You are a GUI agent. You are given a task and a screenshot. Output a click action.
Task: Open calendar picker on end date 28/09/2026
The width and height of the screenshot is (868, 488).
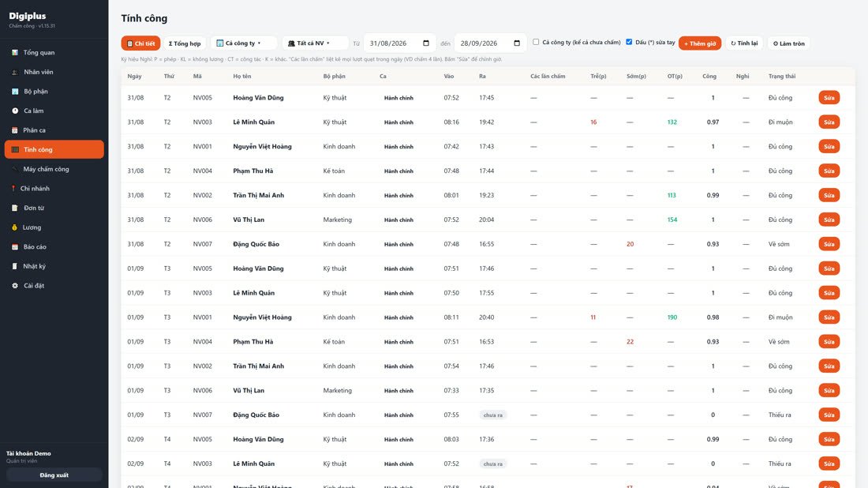pos(517,43)
